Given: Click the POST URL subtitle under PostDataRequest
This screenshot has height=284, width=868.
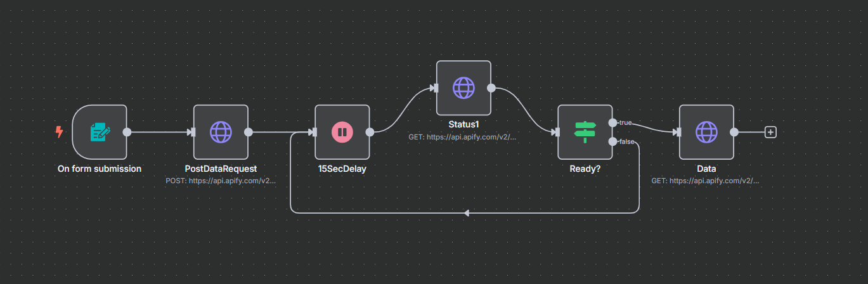Looking at the screenshot, I should point(221,181).
